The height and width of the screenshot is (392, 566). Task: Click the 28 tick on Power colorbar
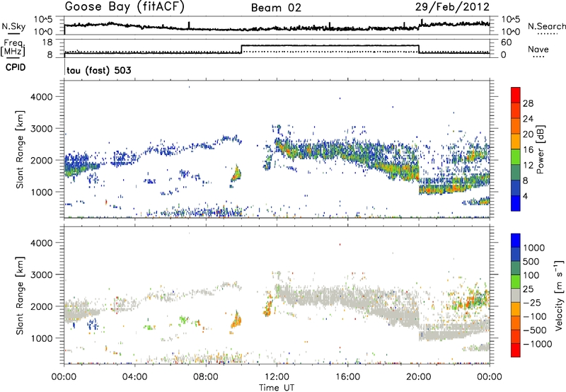(528, 103)
